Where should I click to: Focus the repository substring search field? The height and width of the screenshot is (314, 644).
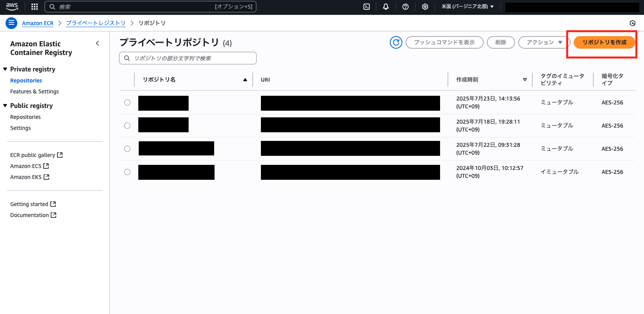coord(188,58)
